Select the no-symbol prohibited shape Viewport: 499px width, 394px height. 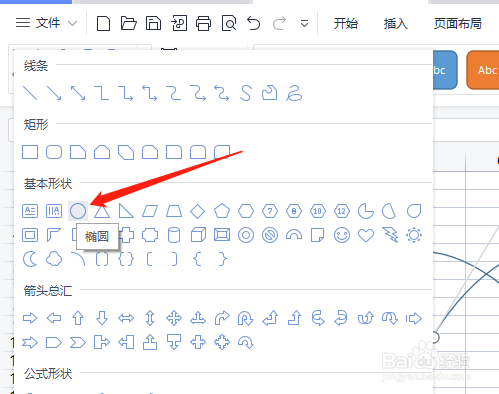point(270,235)
